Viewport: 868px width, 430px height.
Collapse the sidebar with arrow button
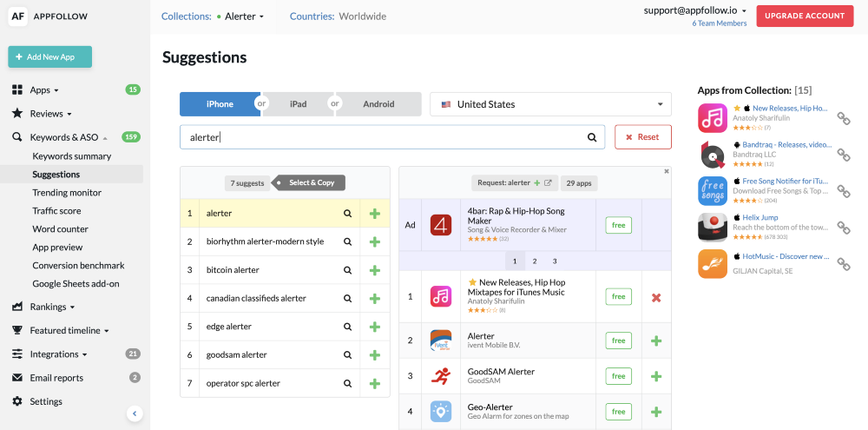[135, 413]
